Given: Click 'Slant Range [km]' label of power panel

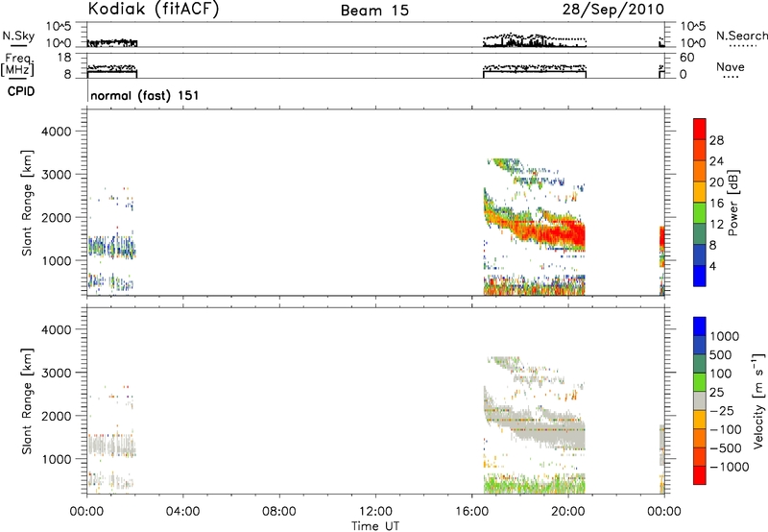Looking at the screenshot, I should coord(27,203).
